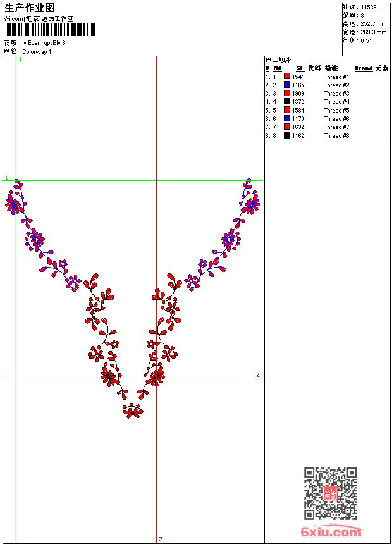This screenshot has height=544, width=392.
Task: Click the 生产作业图 heading
Action: pos(30,8)
